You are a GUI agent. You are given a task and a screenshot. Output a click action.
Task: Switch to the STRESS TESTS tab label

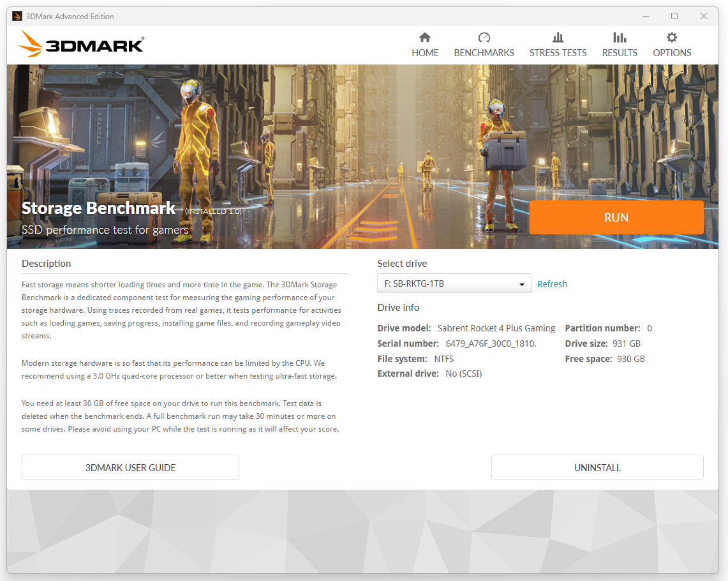pos(558,53)
